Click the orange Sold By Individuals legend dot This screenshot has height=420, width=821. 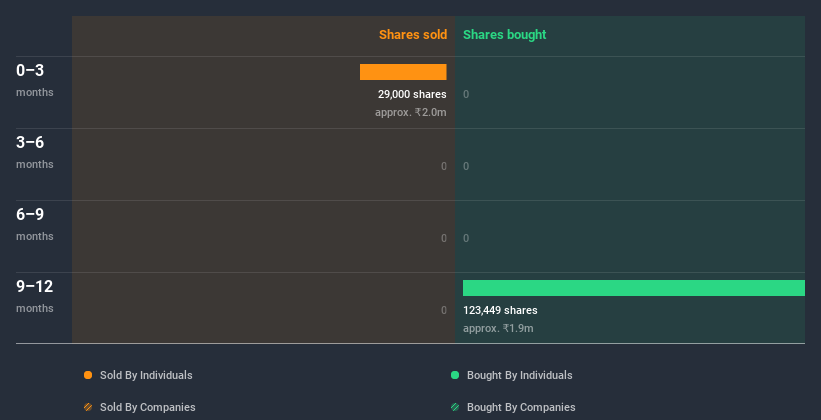88,375
